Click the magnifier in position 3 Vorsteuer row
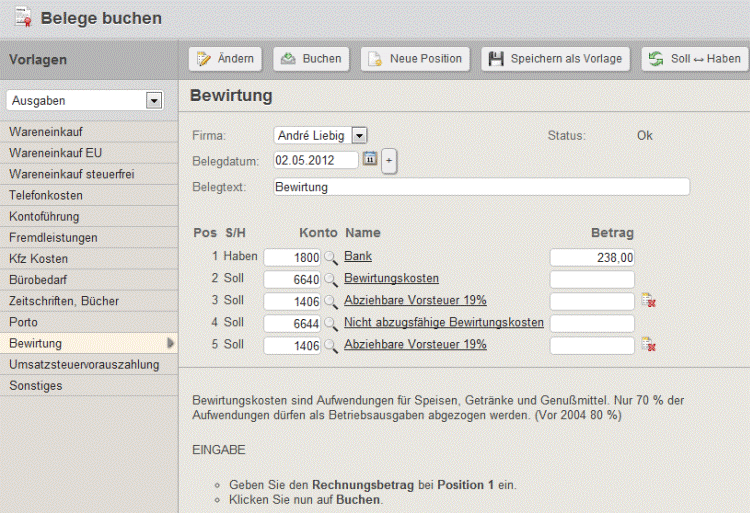 (331, 302)
